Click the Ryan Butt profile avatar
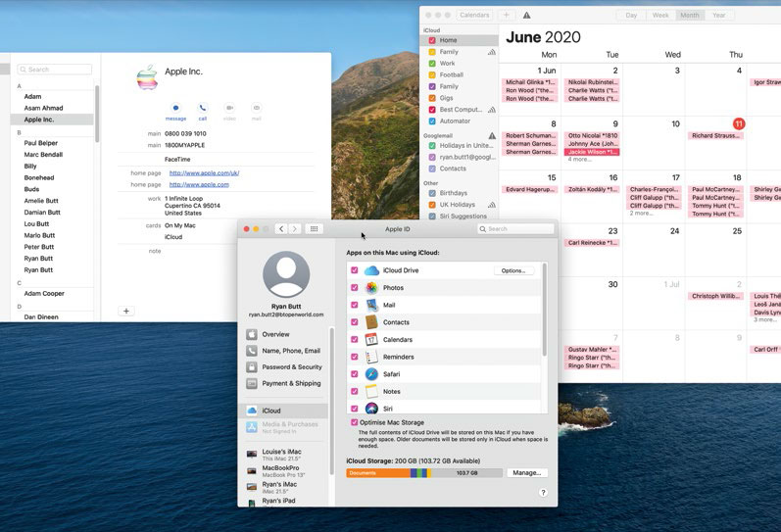Image resolution: width=781 pixels, height=532 pixels. (x=286, y=275)
